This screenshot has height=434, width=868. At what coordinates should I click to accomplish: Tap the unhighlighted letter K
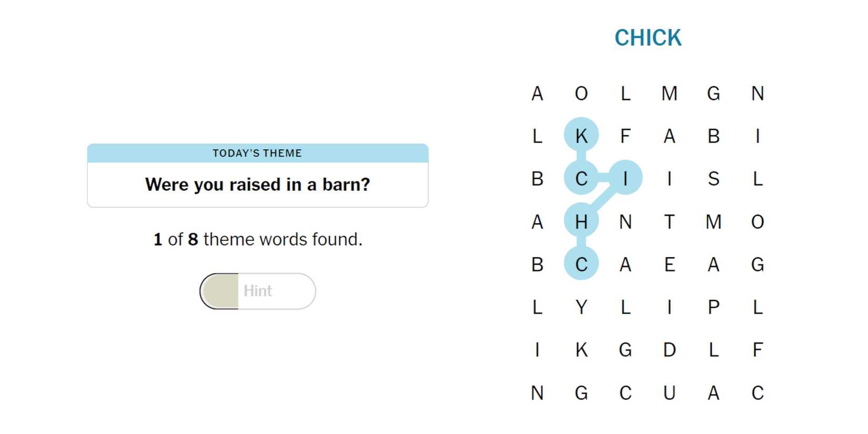581,350
